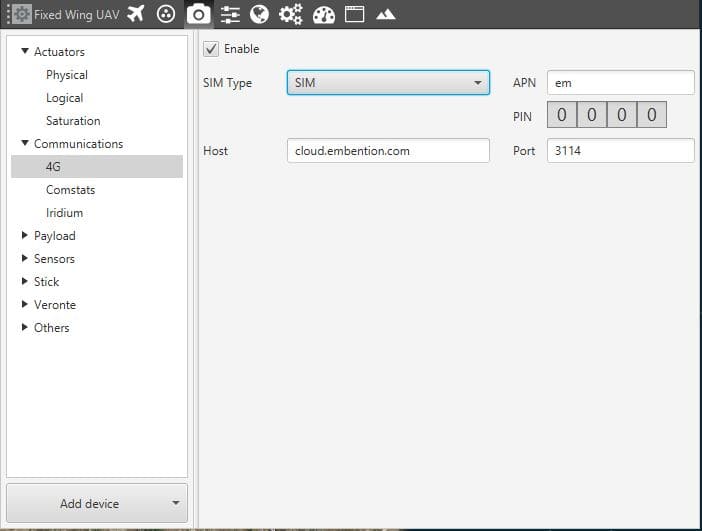Open the Add device dropdown arrow
The width and height of the screenshot is (702, 531).
pos(176,503)
